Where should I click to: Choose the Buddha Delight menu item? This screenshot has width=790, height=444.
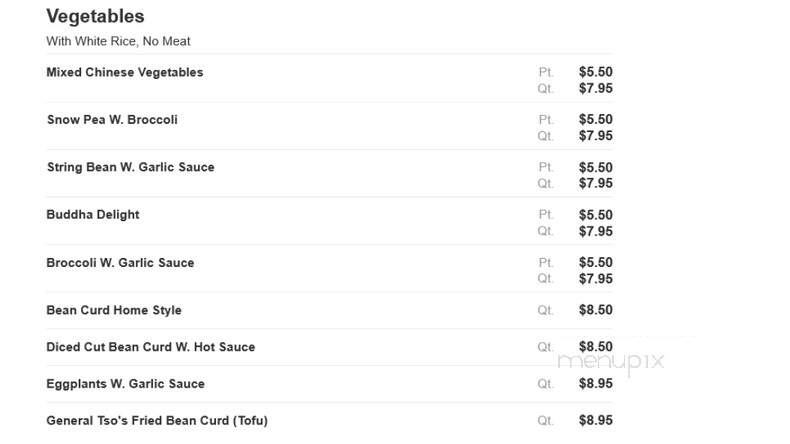(x=93, y=215)
